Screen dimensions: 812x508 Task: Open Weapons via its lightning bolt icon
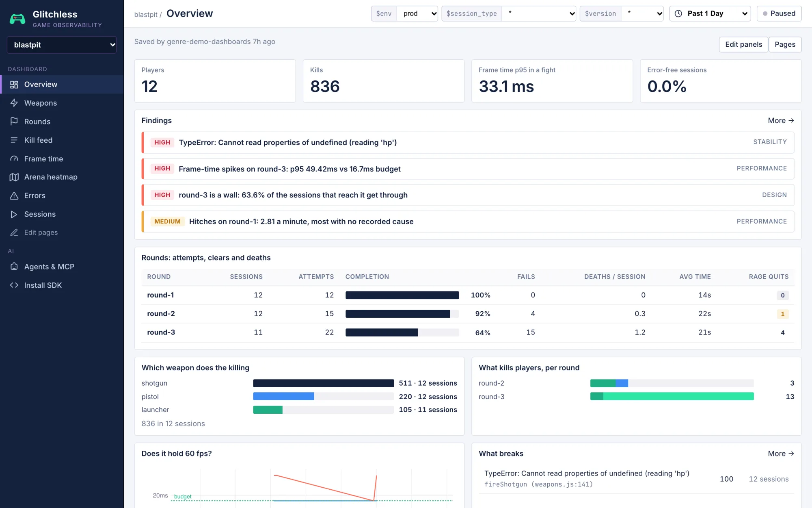[x=14, y=103]
